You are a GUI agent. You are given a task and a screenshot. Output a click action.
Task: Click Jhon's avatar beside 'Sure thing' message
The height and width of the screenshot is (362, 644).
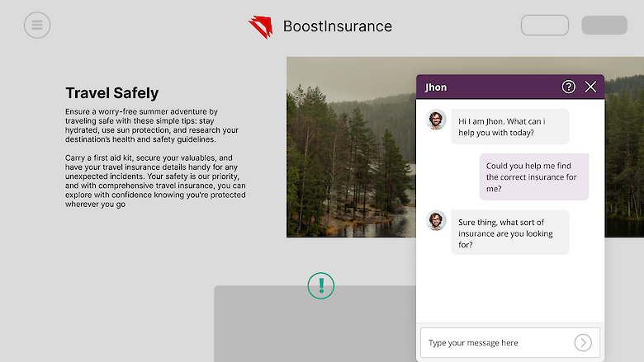(436, 220)
